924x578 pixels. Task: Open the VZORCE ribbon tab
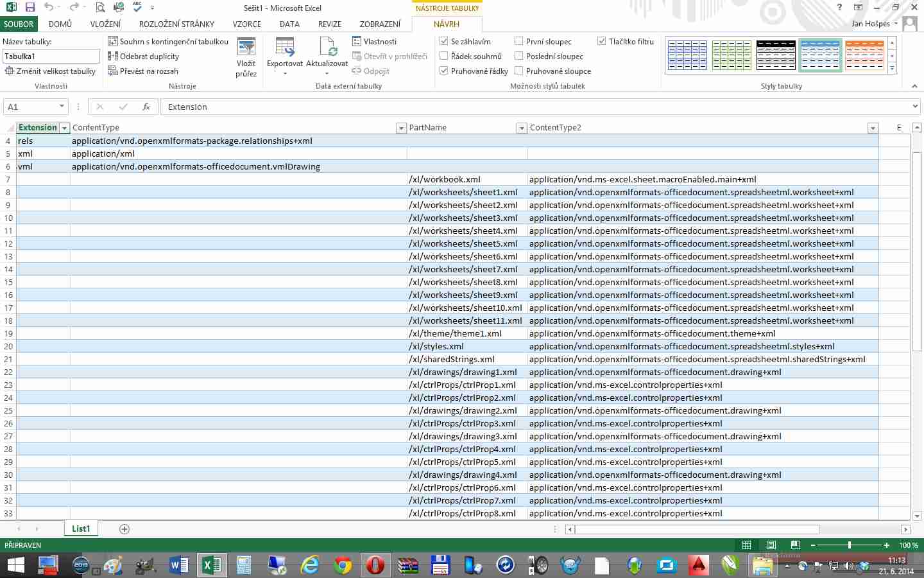click(x=246, y=24)
